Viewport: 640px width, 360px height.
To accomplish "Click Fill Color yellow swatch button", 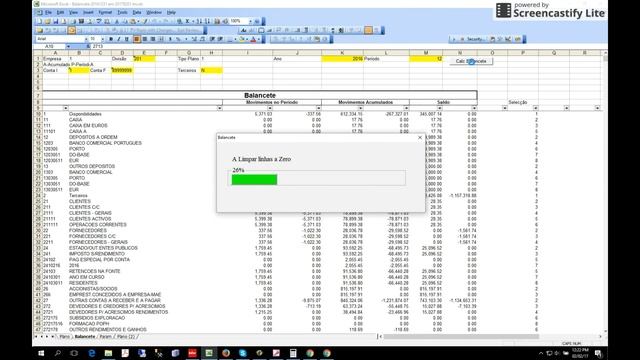I will coord(242,39).
